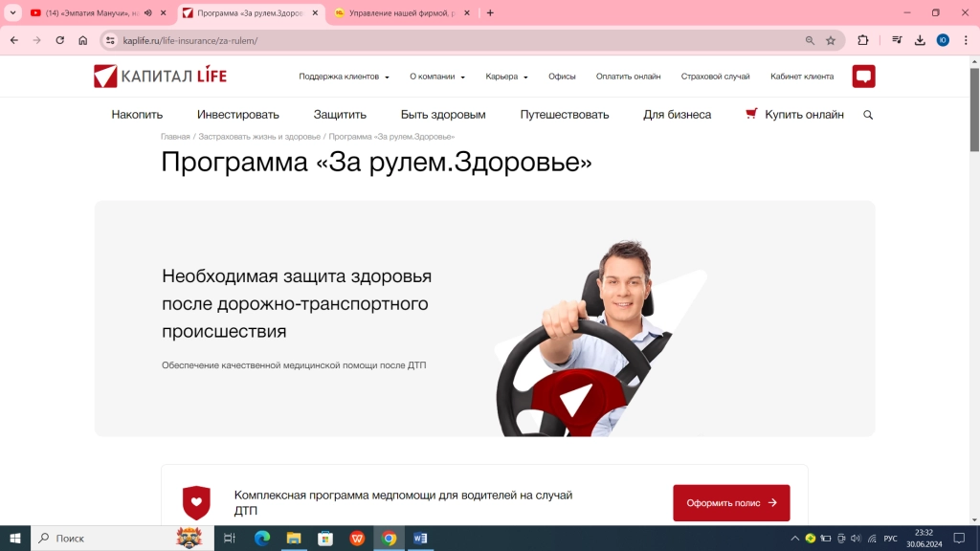
Task: Open the volume control in the system tray
Action: click(856, 539)
